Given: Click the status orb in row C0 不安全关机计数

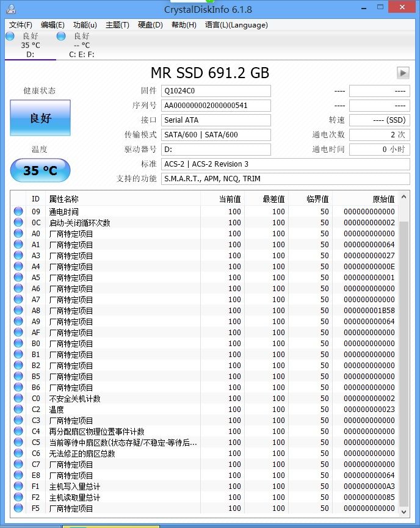Looking at the screenshot, I should [x=18, y=399].
